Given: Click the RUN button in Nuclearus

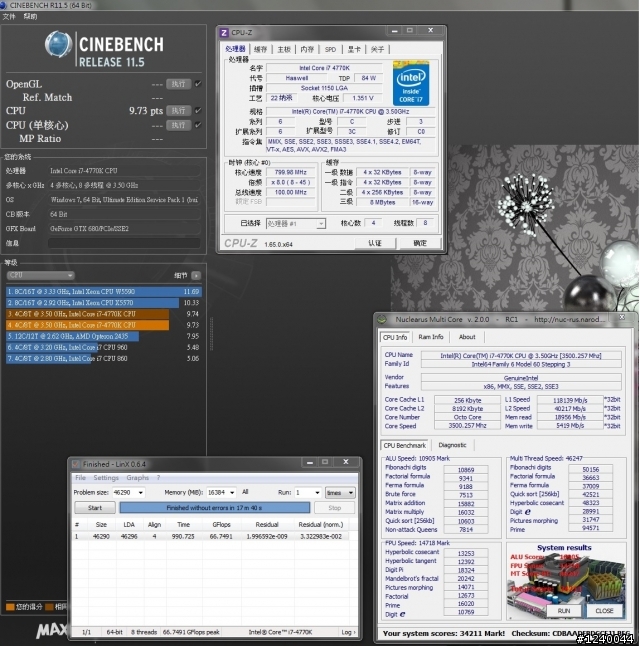Looking at the screenshot, I should click(564, 611).
